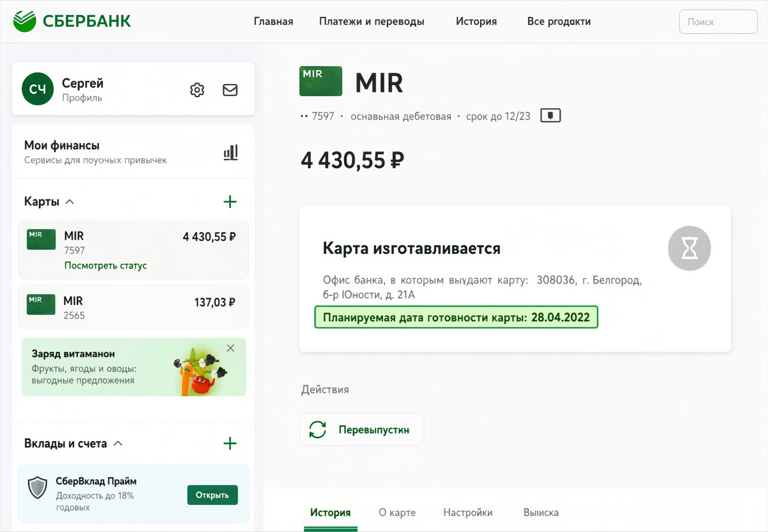Viewport: 768px width, 532px height.
Task: Click 137,03 ₽ balance value
Action: click(215, 302)
